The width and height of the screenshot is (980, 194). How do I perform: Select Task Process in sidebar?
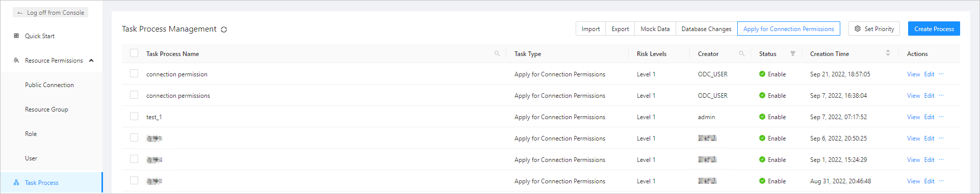(x=51, y=182)
